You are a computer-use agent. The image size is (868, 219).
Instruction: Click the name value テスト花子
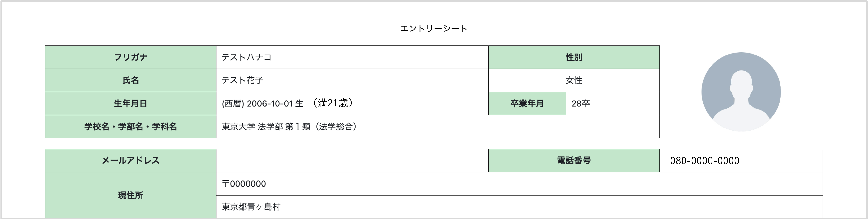[x=242, y=80]
